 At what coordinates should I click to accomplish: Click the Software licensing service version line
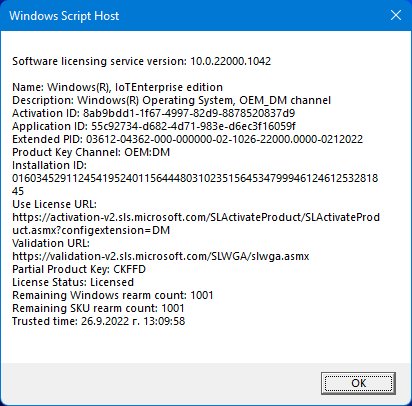click(x=142, y=61)
